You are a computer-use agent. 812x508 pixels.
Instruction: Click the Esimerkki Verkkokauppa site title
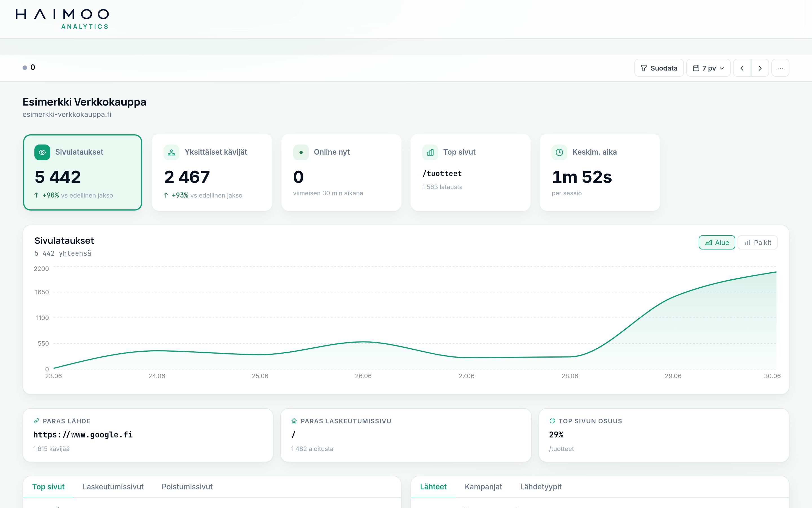coord(84,102)
